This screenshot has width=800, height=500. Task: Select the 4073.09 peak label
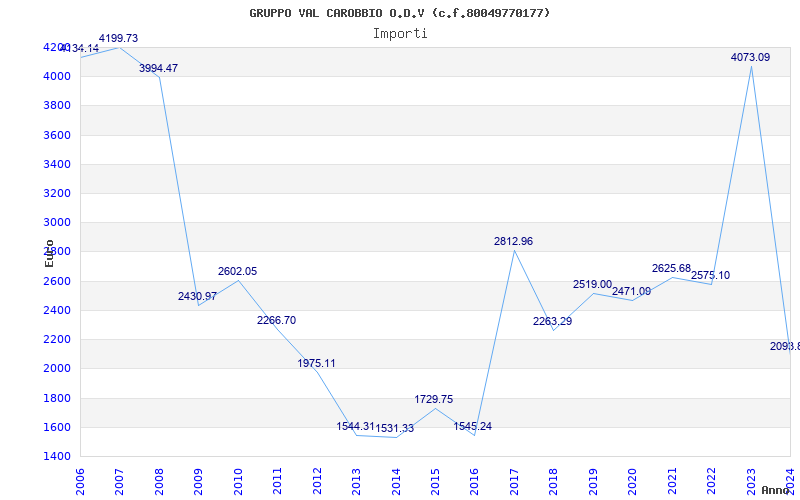(751, 58)
